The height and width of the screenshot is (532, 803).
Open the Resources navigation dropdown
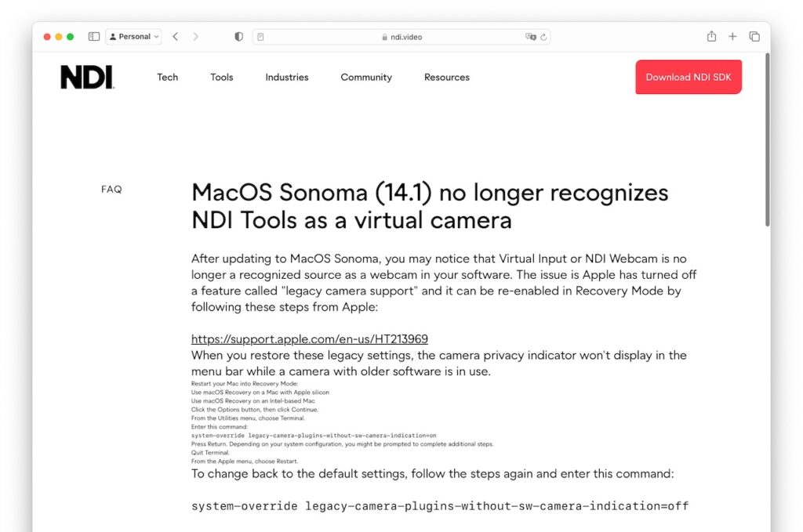[x=446, y=77]
